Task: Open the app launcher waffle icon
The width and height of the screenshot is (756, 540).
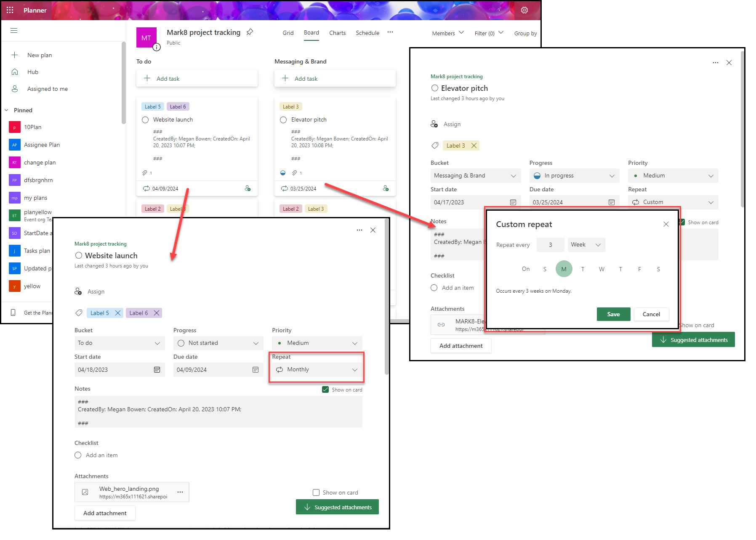Action: 10,10
